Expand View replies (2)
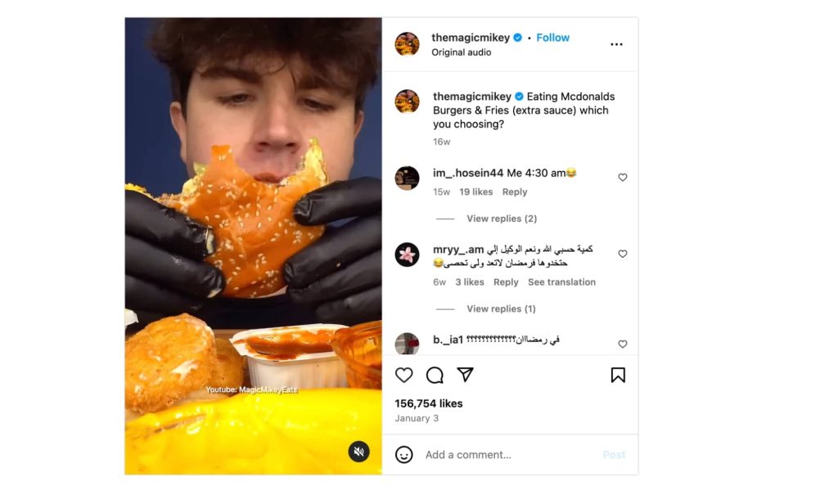 click(502, 218)
